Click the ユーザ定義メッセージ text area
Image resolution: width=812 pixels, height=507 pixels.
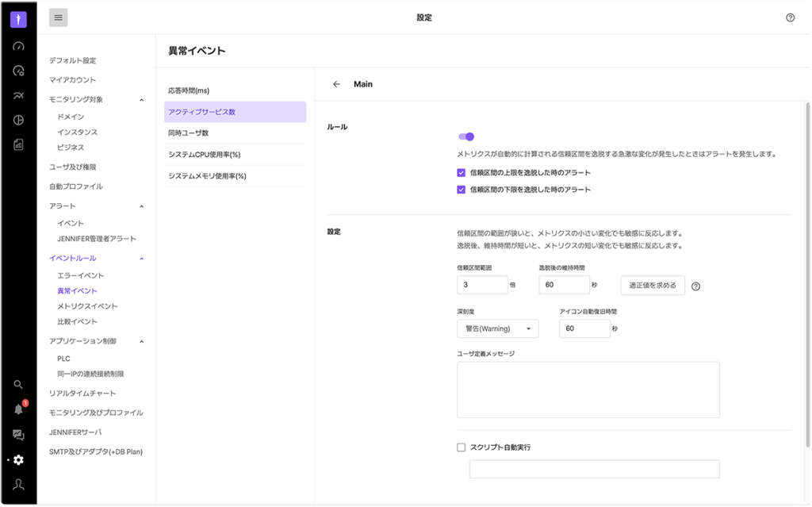click(x=588, y=390)
